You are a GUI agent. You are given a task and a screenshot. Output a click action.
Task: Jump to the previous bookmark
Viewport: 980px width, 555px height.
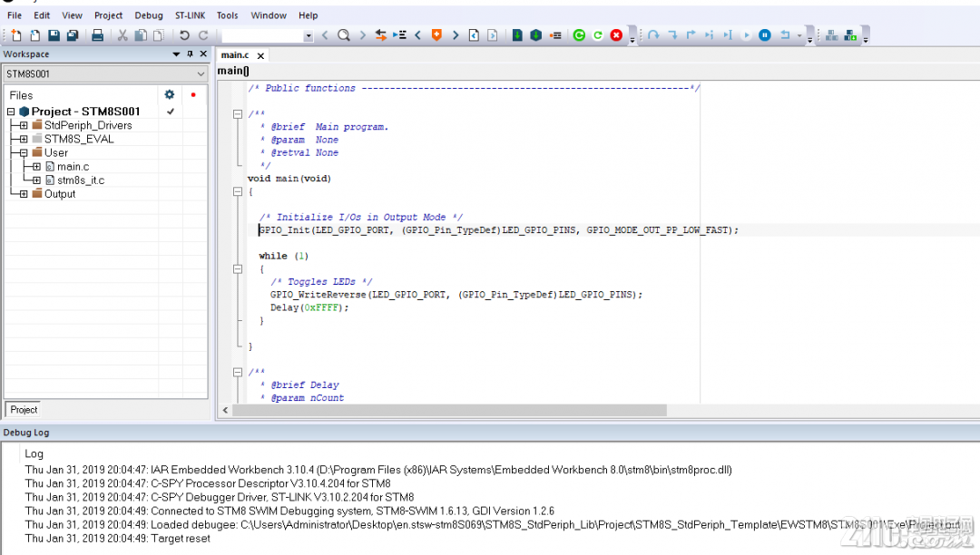(x=418, y=35)
